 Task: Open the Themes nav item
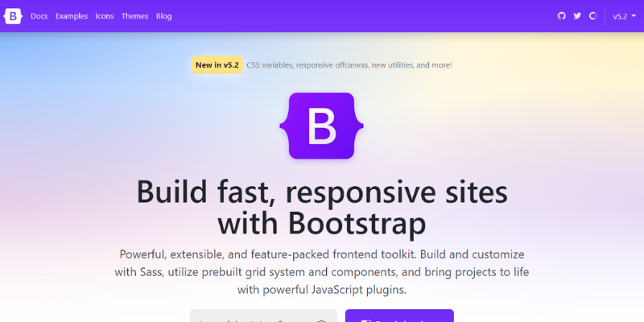tap(134, 16)
